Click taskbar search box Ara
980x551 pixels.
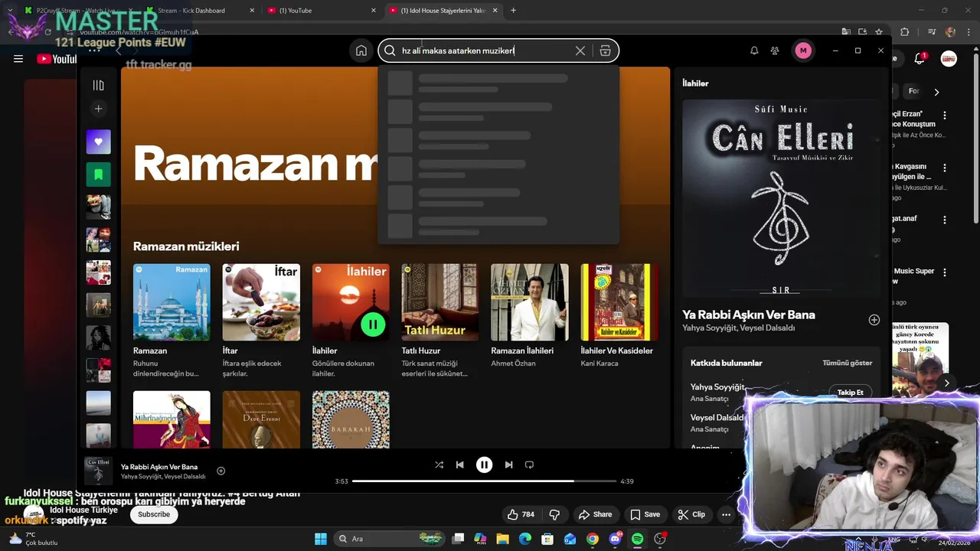390,539
